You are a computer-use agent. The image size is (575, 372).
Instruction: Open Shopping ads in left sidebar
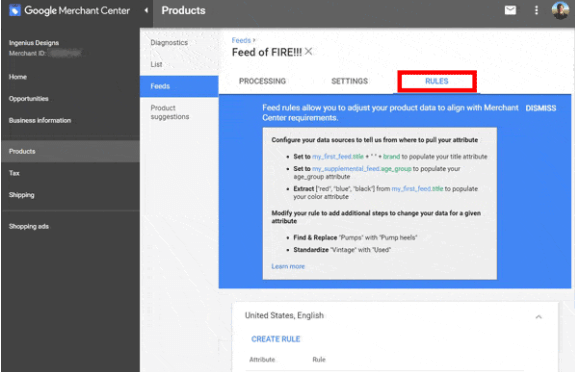[x=29, y=226]
